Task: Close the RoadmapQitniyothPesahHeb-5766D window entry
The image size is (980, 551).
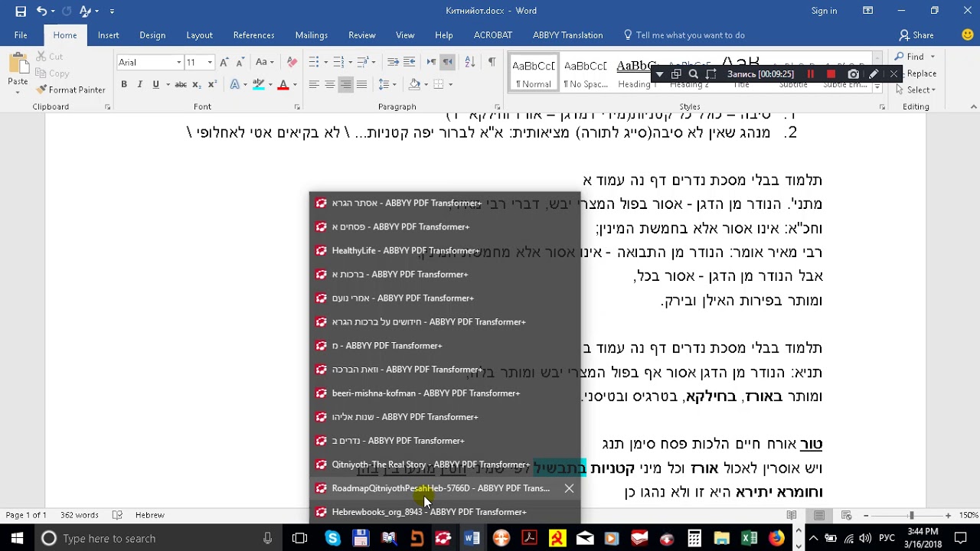Action: pos(569,488)
